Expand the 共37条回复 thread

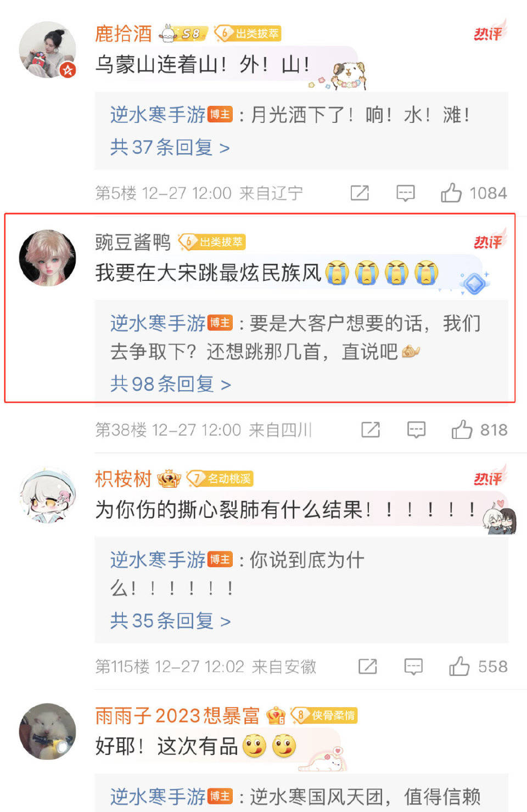(x=170, y=147)
